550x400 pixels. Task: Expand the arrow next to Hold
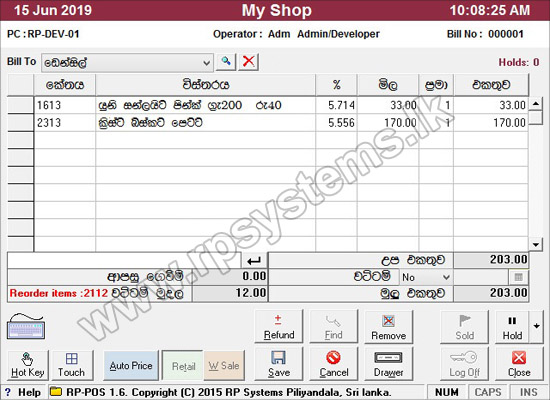tap(536, 326)
